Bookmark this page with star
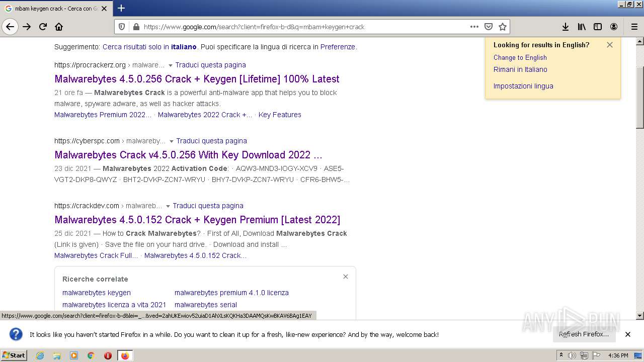Image resolution: width=644 pixels, height=362 pixels. [502, 27]
